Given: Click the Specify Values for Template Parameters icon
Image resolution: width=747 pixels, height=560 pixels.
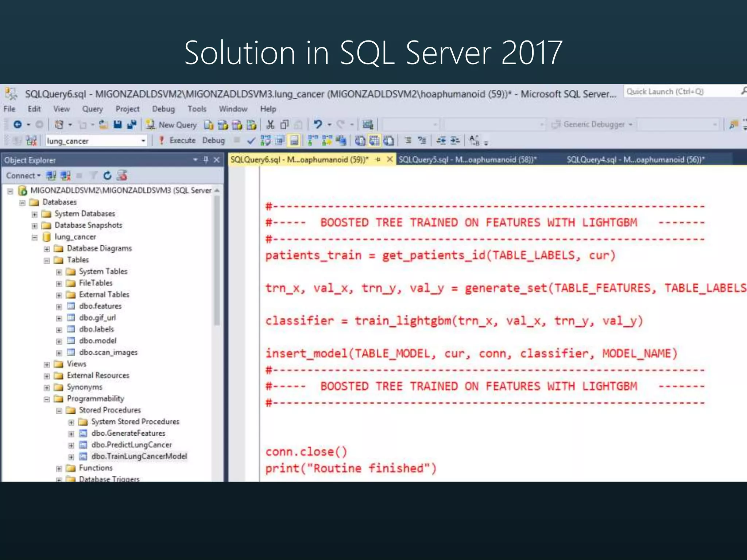Looking at the screenshot, I should [x=474, y=141].
